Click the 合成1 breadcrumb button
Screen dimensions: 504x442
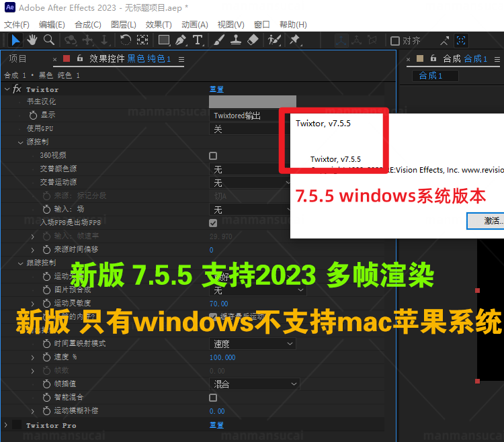coord(435,76)
